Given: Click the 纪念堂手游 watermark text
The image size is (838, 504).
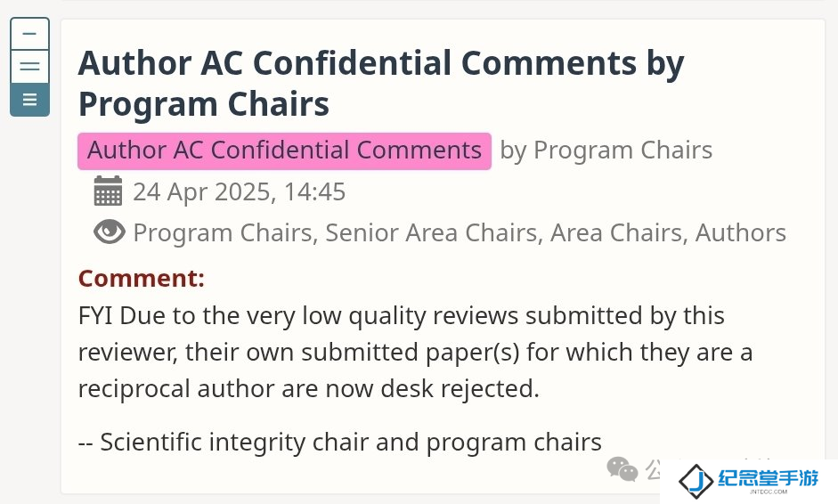Looking at the screenshot, I should [x=768, y=478].
